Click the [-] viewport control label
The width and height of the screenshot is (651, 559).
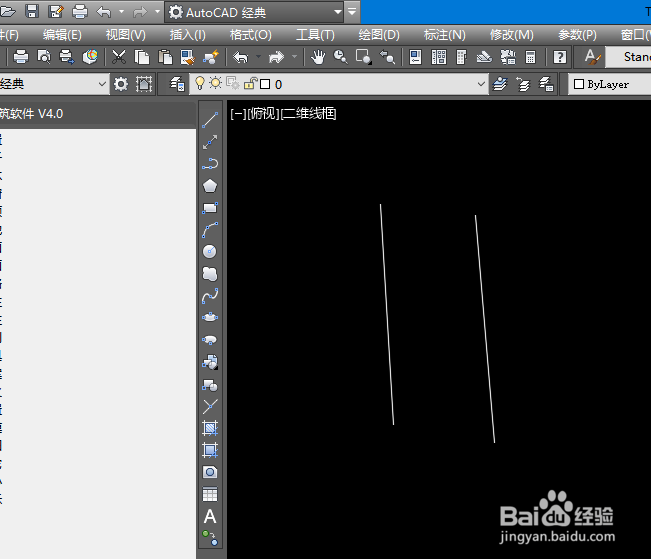coord(238,113)
